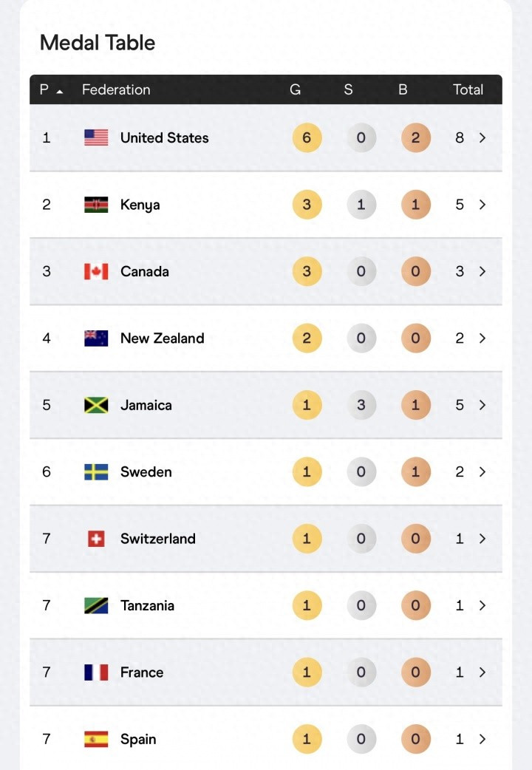The width and height of the screenshot is (532, 770).
Task: Expand the France row chevron
Action: coord(482,672)
